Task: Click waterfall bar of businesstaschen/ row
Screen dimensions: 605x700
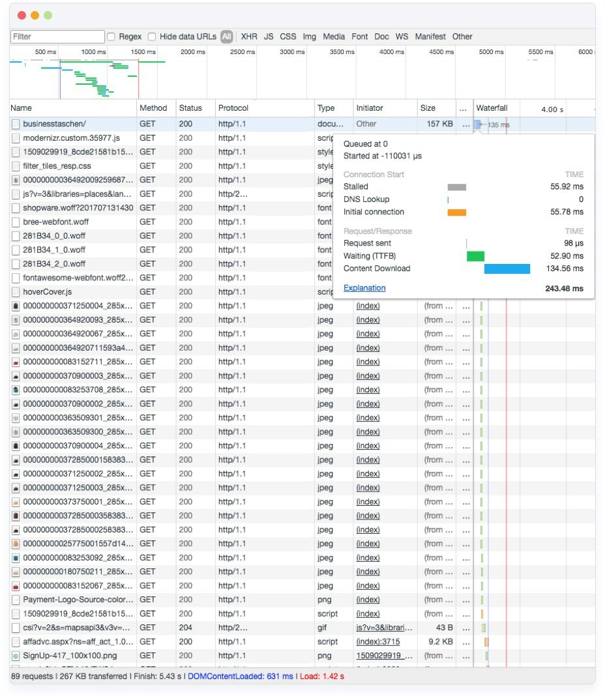Action: pyautogui.click(x=478, y=124)
